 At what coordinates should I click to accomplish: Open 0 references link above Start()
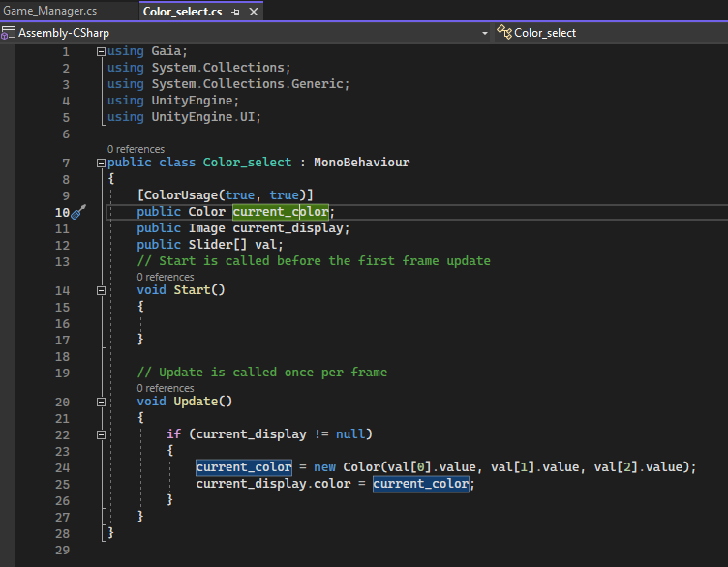[166, 277]
